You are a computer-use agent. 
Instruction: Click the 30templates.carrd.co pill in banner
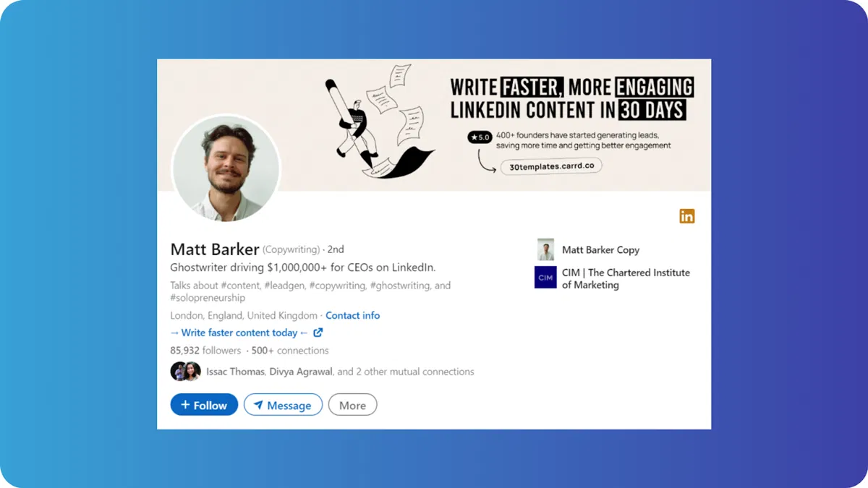(551, 166)
